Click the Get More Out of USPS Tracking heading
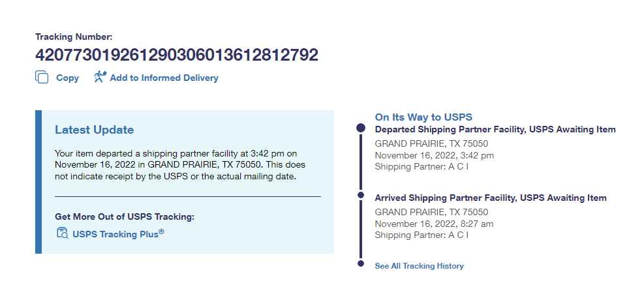Image resolution: width=644 pixels, height=298 pixels. tap(125, 216)
